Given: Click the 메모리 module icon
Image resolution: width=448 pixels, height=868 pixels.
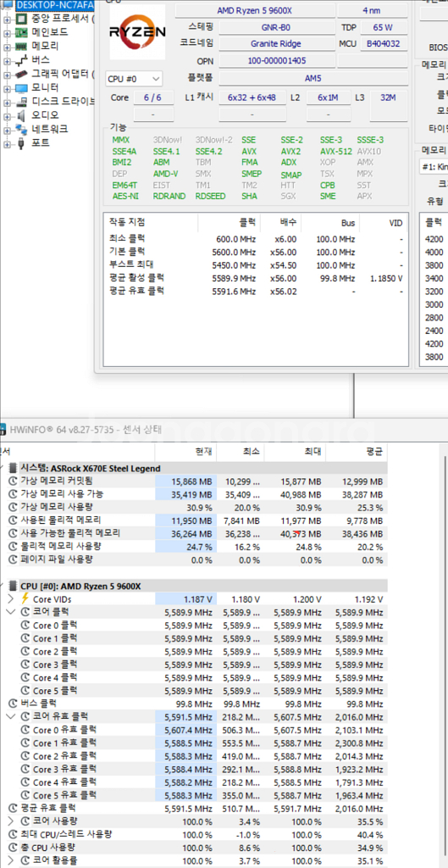Looking at the screenshot, I should coord(21,47).
